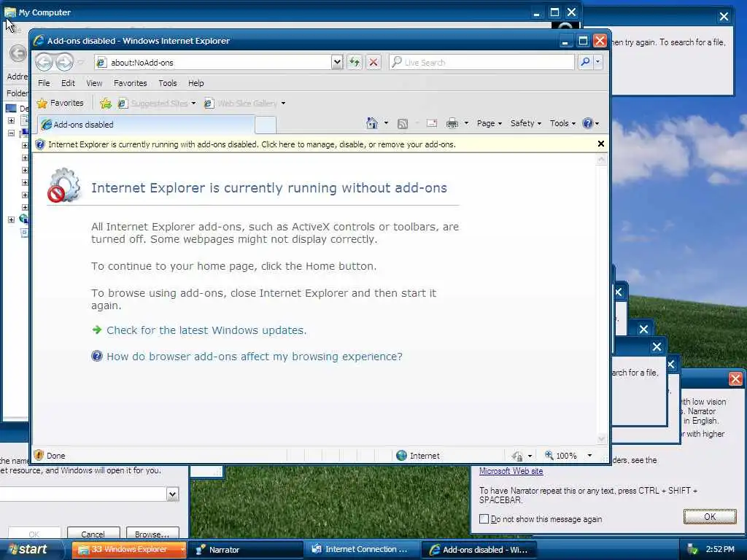The height and width of the screenshot is (560, 747).
Task: Click Cancel in the Run dialog
Action: tap(93, 534)
